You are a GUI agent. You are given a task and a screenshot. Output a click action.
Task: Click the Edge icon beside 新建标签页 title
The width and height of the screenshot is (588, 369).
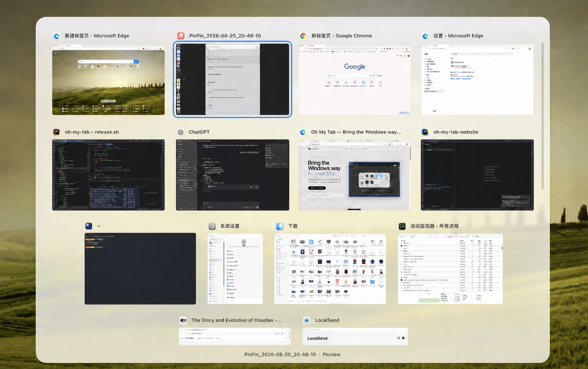(x=56, y=36)
